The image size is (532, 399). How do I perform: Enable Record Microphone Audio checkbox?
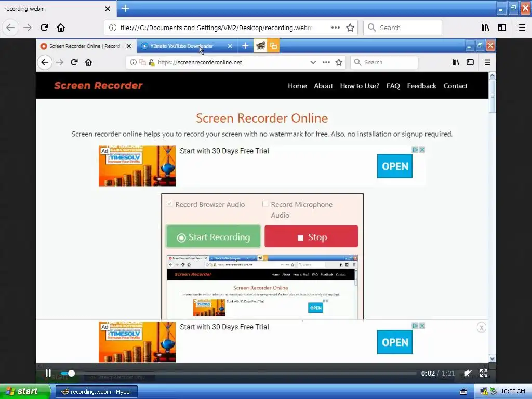(x=265, y=204)
